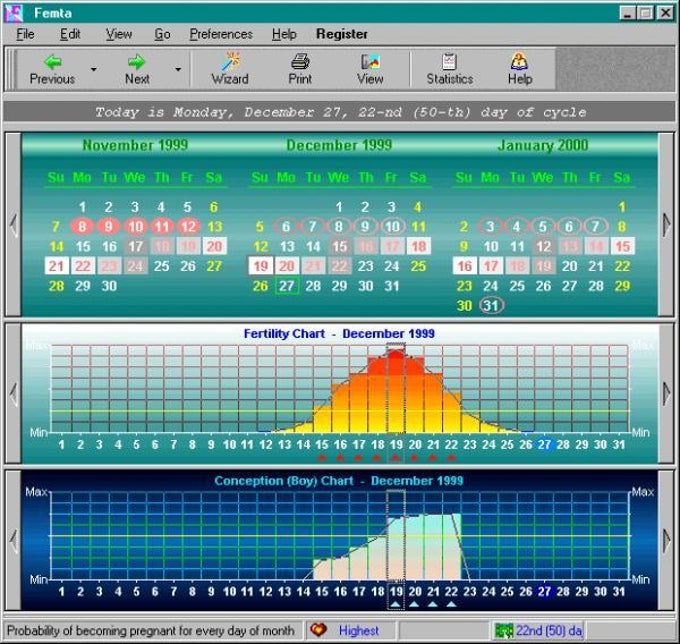Image resolution: width=680 pixels, height=644 pixels.
Task: Open the Help book icon
Action: click(519, 62)
